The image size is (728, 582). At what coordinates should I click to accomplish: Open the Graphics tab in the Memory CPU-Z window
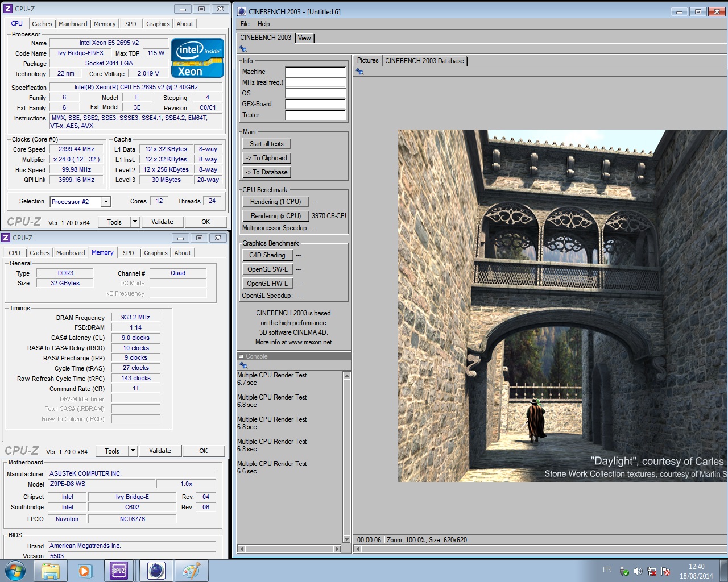(155, 253)
